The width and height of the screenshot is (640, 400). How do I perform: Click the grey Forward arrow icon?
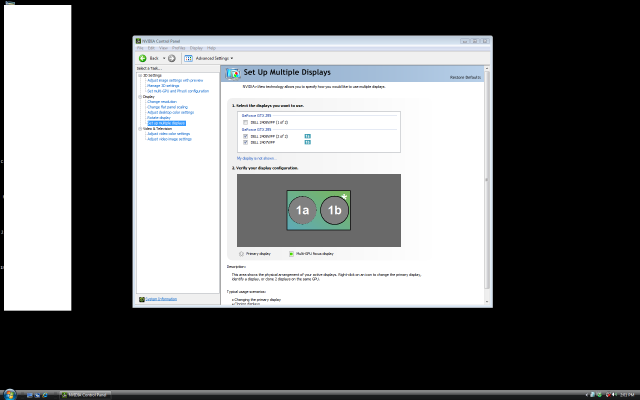click(x=172, y=58)
